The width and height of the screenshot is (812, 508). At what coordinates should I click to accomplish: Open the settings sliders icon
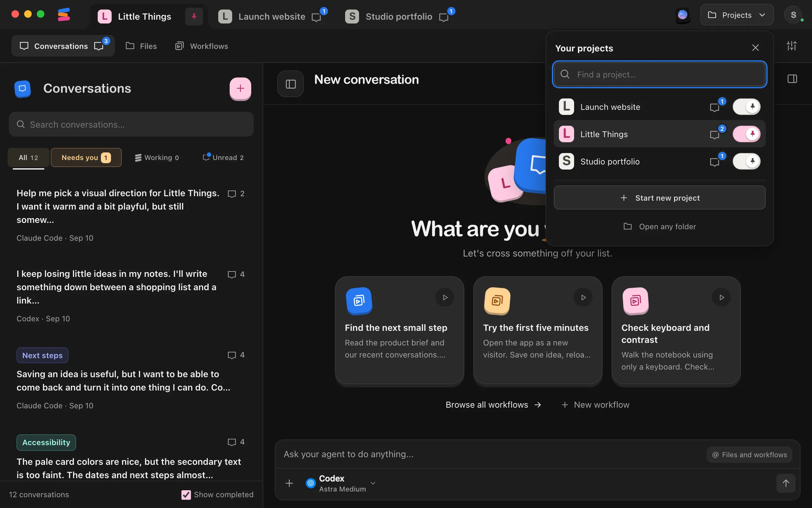791,46
